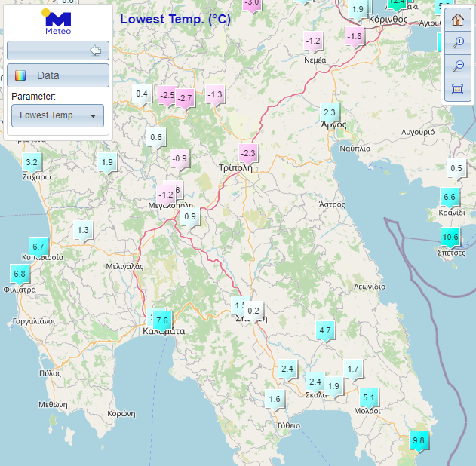Click the 0.4 station marker
Viewport: 476px width, 466px height.
point(142,95)
